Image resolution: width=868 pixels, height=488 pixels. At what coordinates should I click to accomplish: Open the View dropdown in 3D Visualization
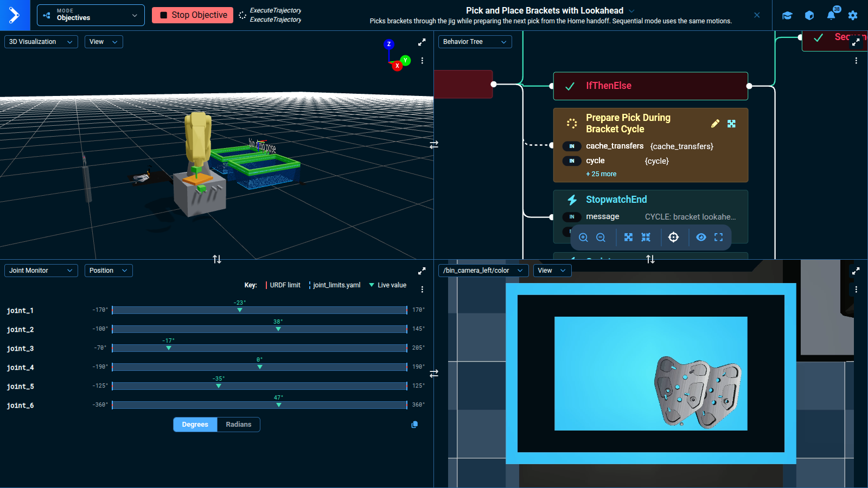[104, 42]
